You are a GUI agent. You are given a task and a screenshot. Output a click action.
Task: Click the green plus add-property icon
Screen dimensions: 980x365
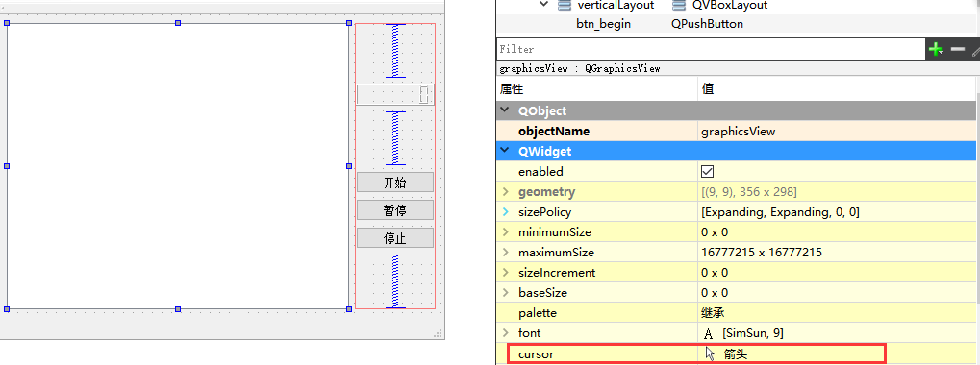pyautogui.click(x=936, y=49)
